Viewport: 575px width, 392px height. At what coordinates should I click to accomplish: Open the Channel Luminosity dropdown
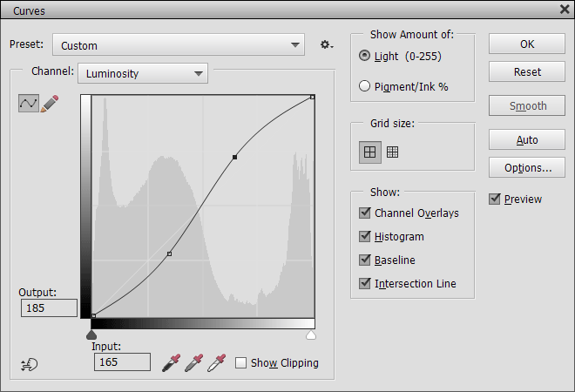click(143, 74)
